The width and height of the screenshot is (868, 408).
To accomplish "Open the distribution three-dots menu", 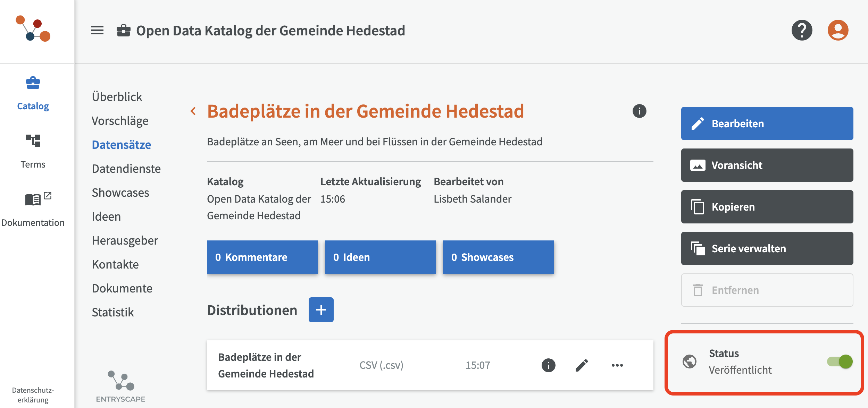I will (x=617, y=365).
